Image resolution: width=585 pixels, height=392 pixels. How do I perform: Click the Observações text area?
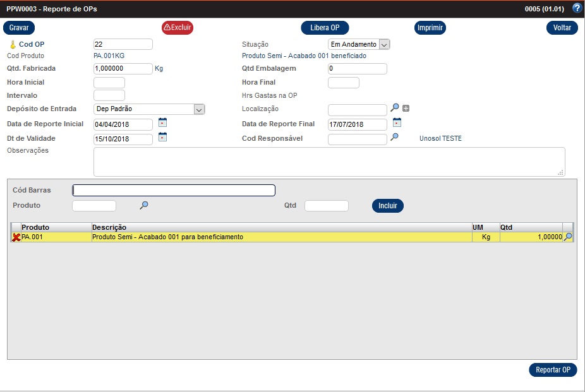[329, 162]
